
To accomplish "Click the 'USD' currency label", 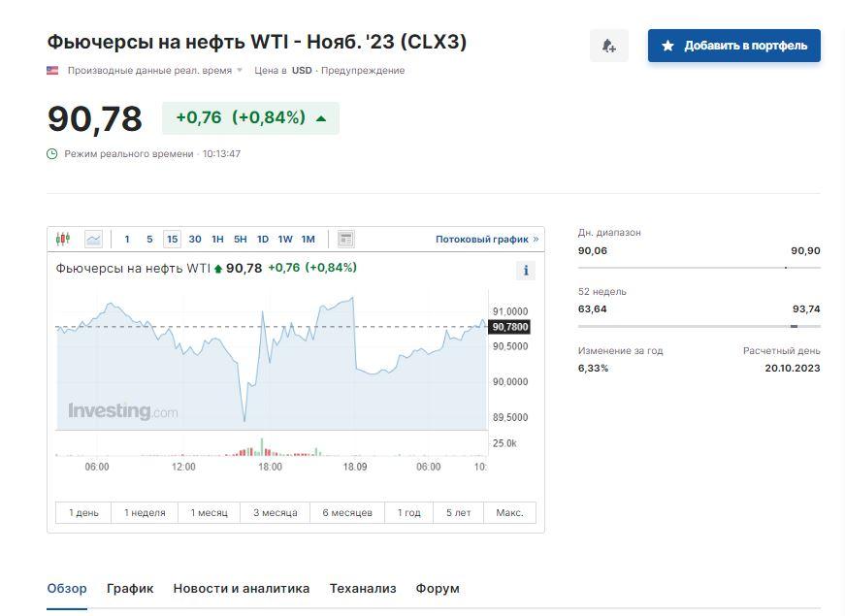I will (302, 70).
